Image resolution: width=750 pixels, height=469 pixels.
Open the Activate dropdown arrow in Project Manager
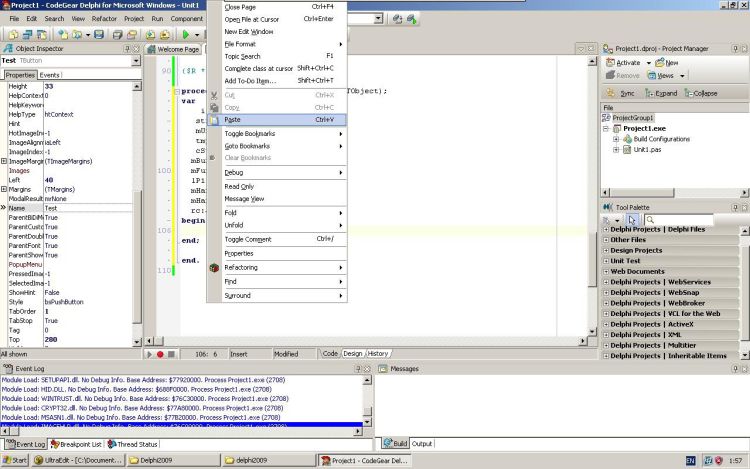pos(649,63)
